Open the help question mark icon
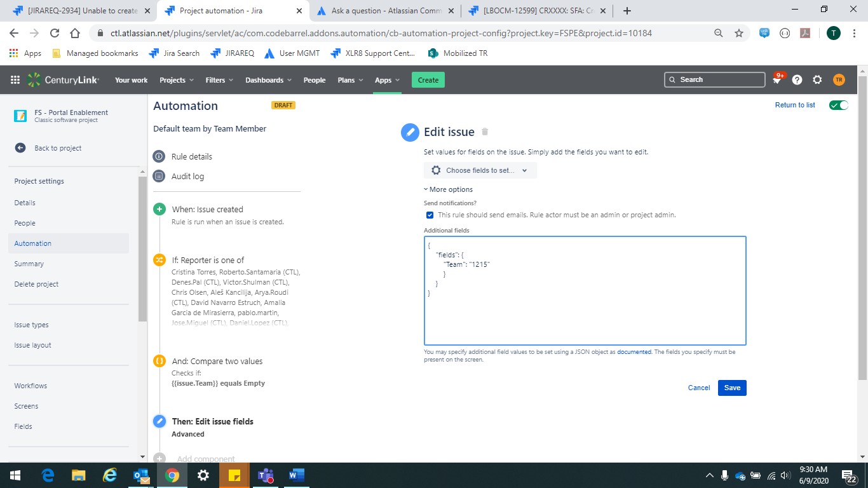This screenshot has width=868, height=488. [797, 80]
